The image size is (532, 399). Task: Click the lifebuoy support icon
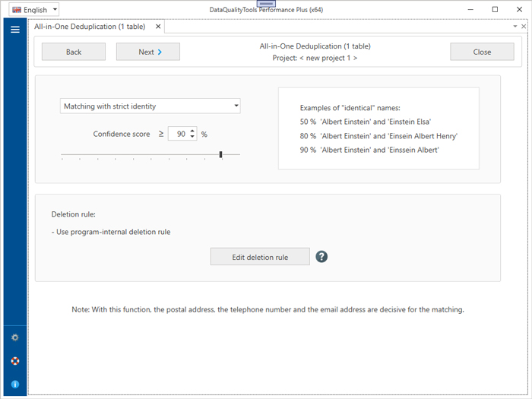point(15,361)
